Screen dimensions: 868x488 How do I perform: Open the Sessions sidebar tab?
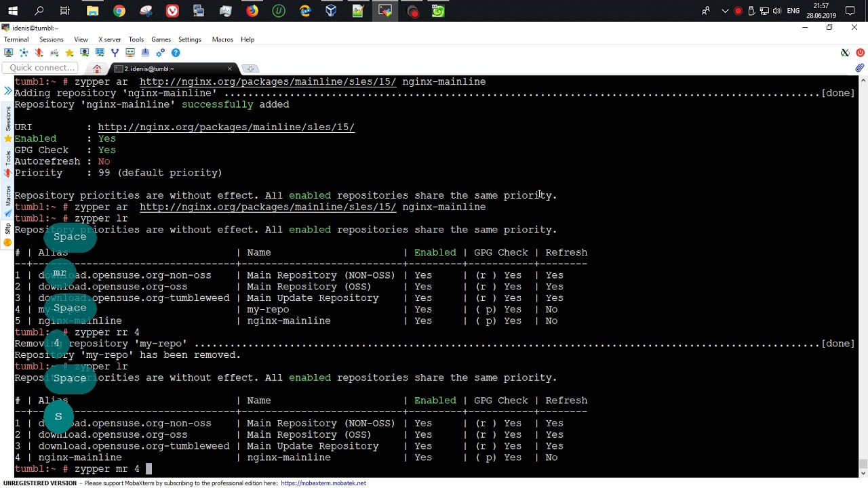click(7, 124)
